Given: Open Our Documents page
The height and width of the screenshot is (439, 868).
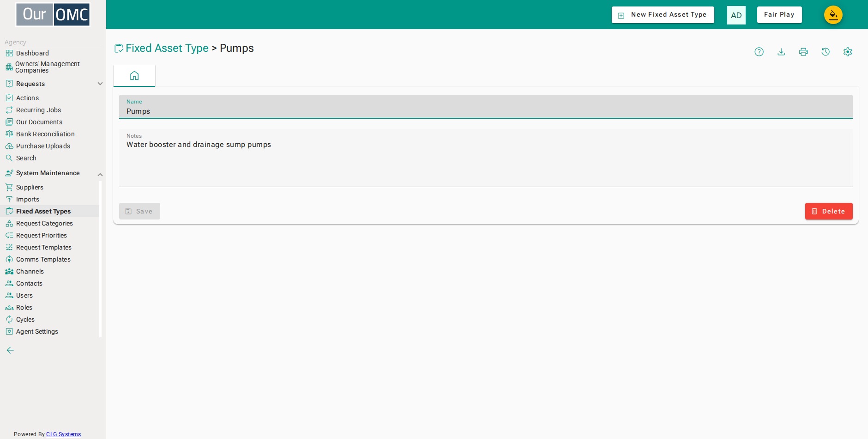Looking at the screenshot, I should pyautogui.click(x=39, y=122).
